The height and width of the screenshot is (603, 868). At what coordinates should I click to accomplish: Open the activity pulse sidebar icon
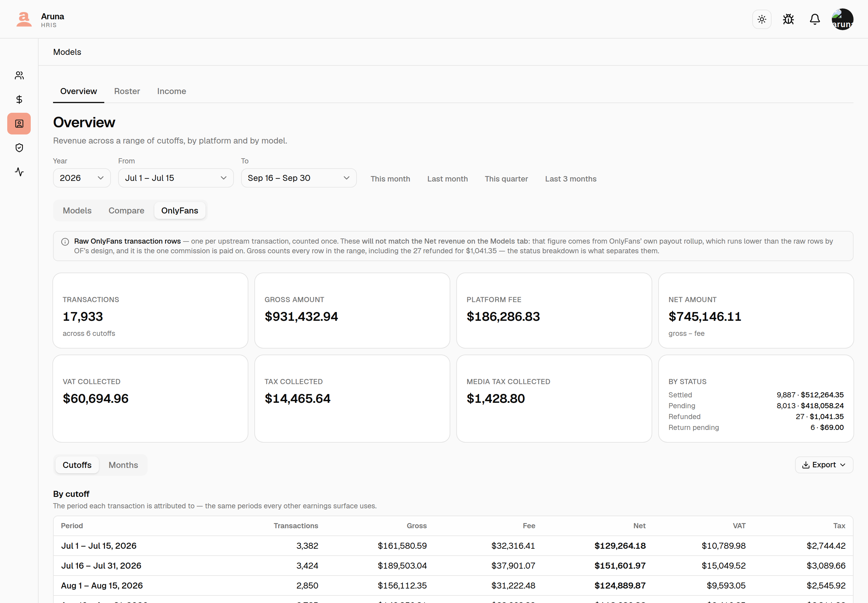point(19,172)
